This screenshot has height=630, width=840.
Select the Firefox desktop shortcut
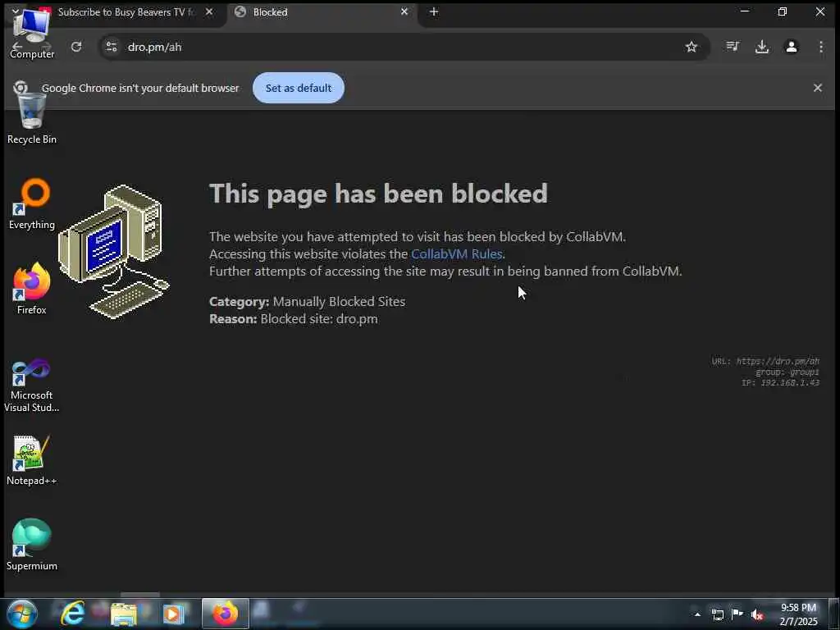coord(32,290)
